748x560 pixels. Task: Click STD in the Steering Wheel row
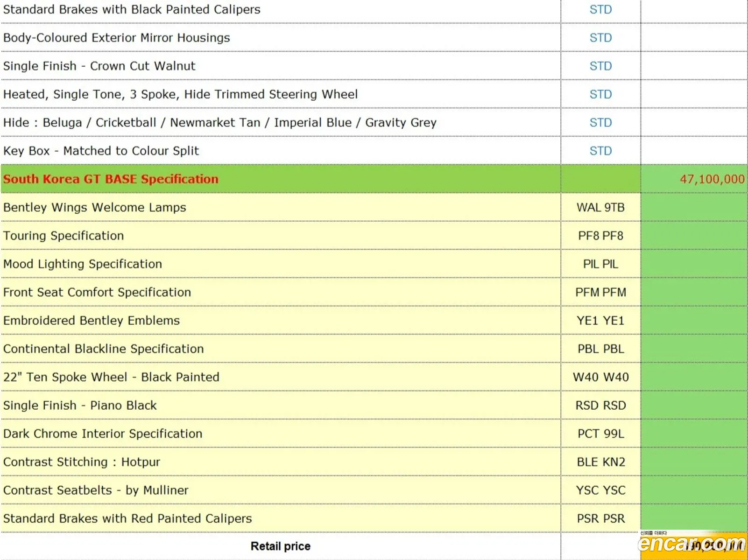[x=600, y=94]
